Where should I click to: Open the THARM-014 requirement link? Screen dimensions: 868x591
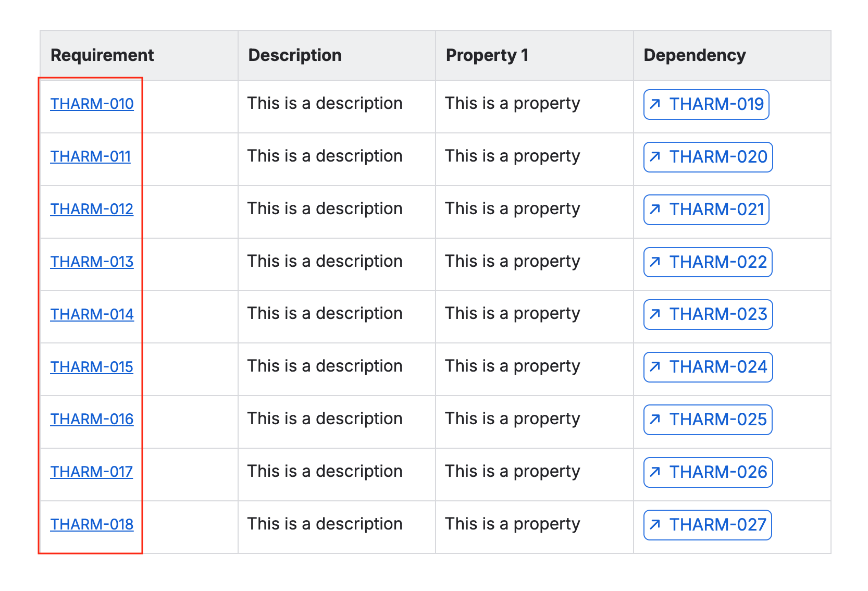[92, 315]
